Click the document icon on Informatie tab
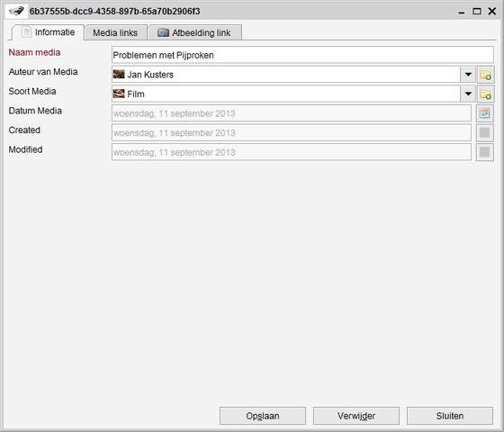 tap(26, 31)
